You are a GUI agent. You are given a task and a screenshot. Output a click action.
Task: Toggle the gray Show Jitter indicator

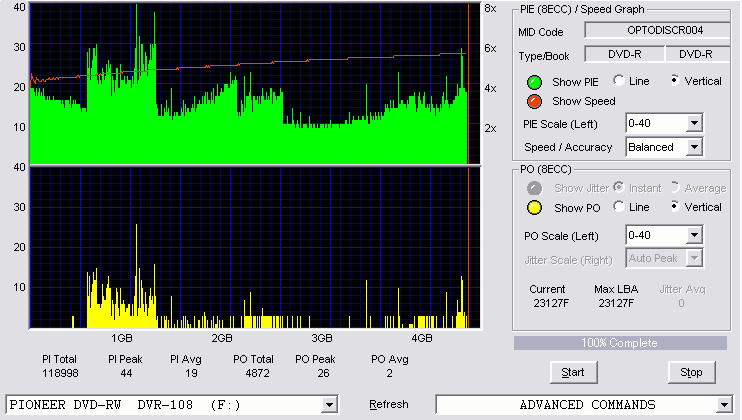[534, 188]
